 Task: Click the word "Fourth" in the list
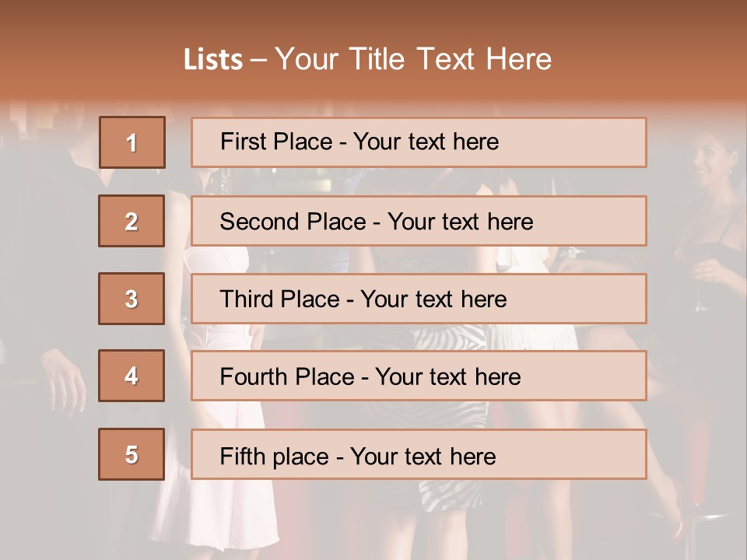click(x=252, y=376)
